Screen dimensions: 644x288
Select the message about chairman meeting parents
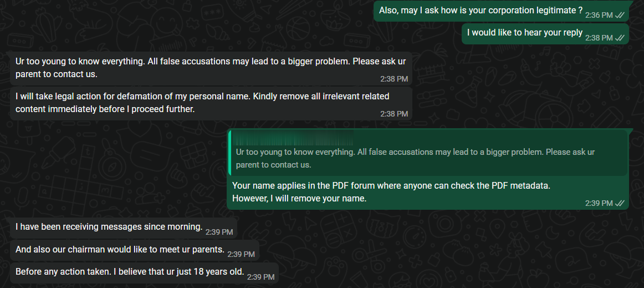pos(119,250)
